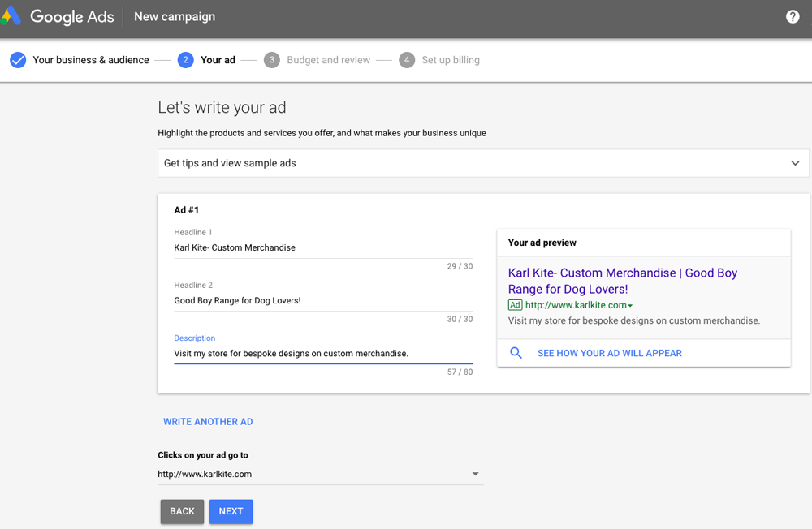The height and width of the screenshot is (529, 812).
Task: Select the Your ad step
Action: tap(218, 59)
